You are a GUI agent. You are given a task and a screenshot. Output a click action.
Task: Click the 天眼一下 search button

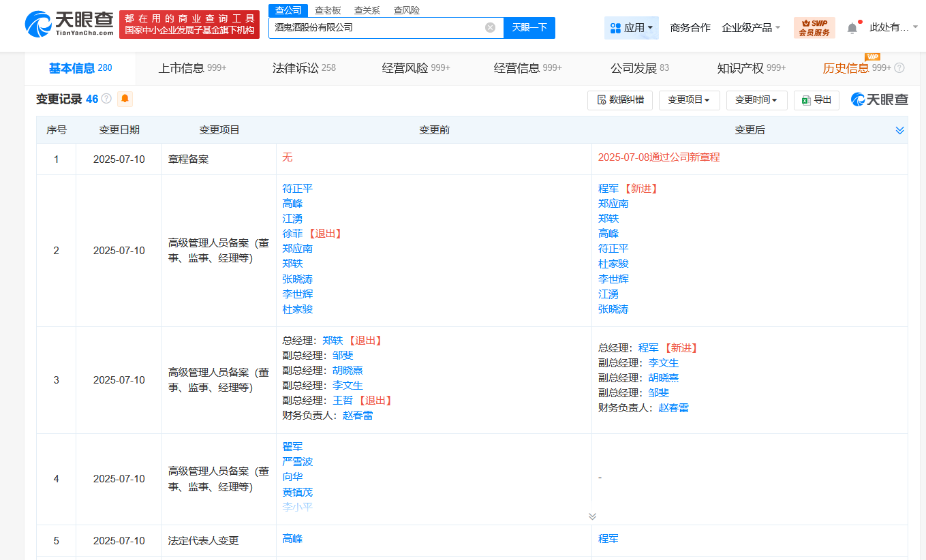point(529,28)
